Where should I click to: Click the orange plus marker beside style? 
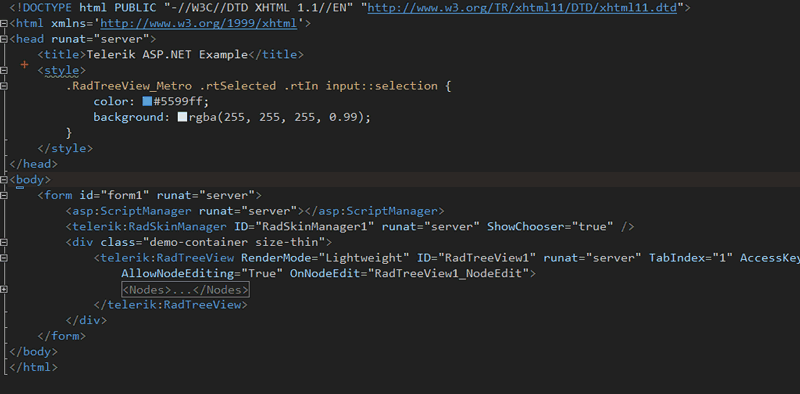(x=24, y=65)
